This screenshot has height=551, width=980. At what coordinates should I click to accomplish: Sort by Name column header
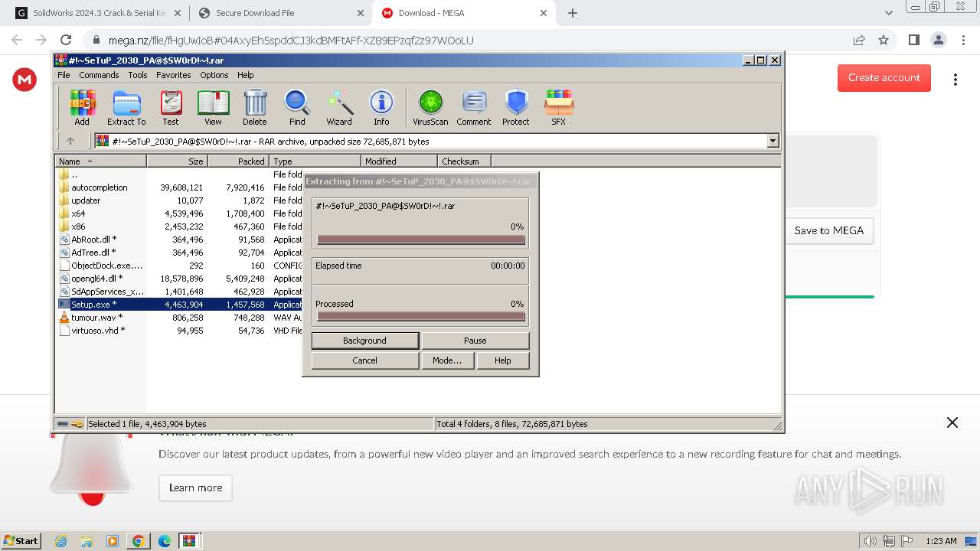pos(100,161)
